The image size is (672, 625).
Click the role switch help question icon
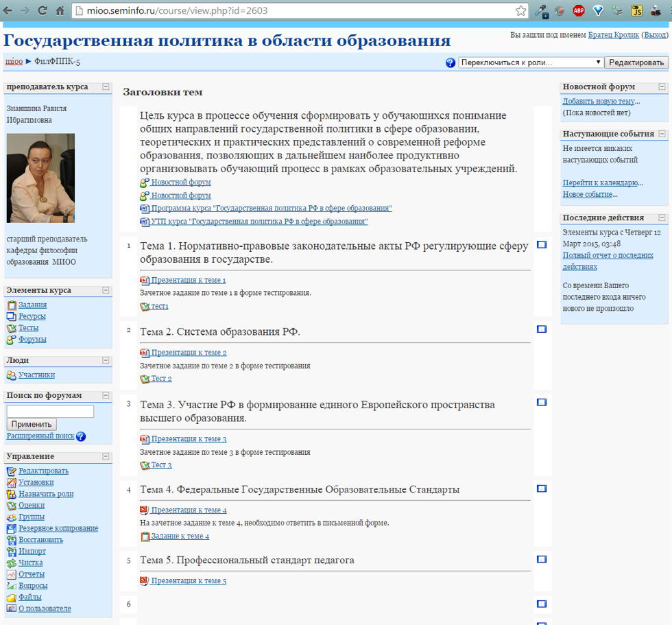click(450, 62)
